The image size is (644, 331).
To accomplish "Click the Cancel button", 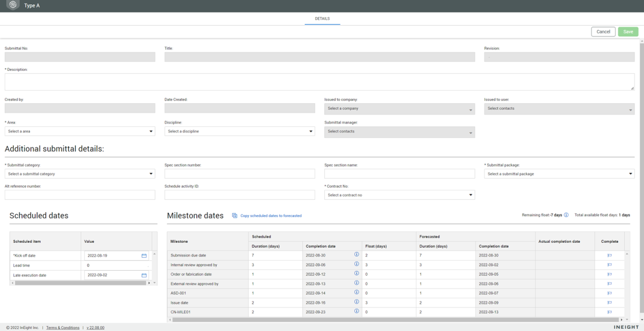I will pyautogui.click(x=603, y=32).
